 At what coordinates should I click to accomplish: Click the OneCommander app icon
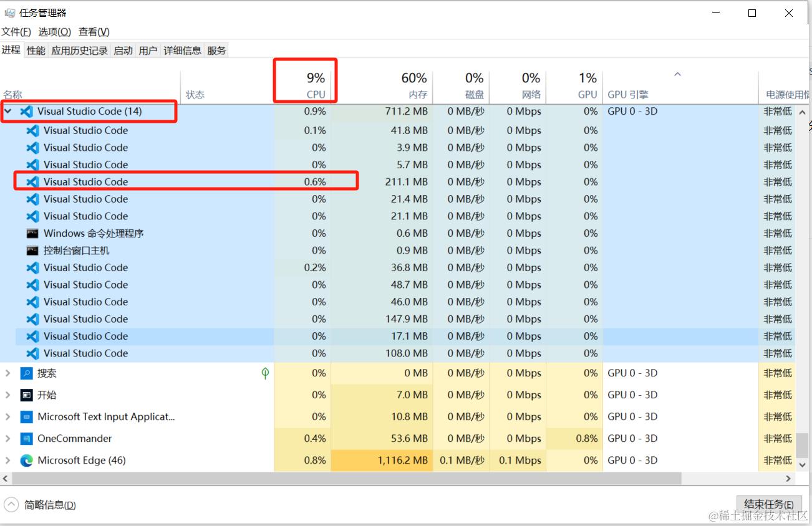click(x=26, y=439)
